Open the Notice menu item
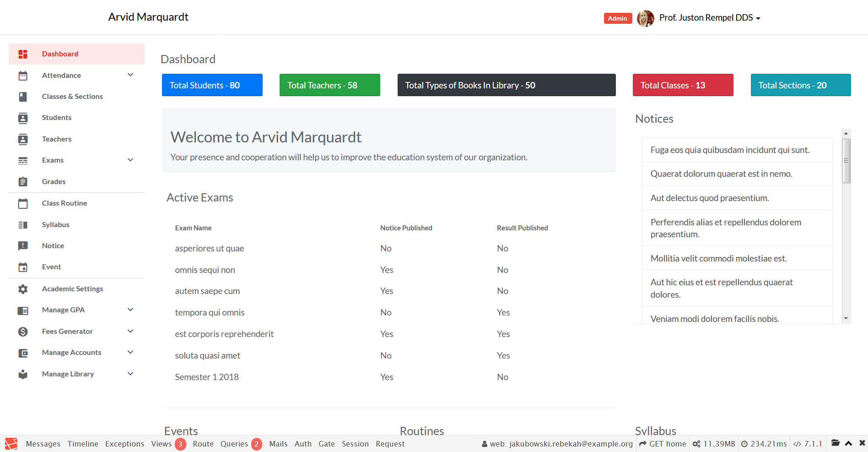The height and width of the screenshot is (452, 868). coord(76,246)
